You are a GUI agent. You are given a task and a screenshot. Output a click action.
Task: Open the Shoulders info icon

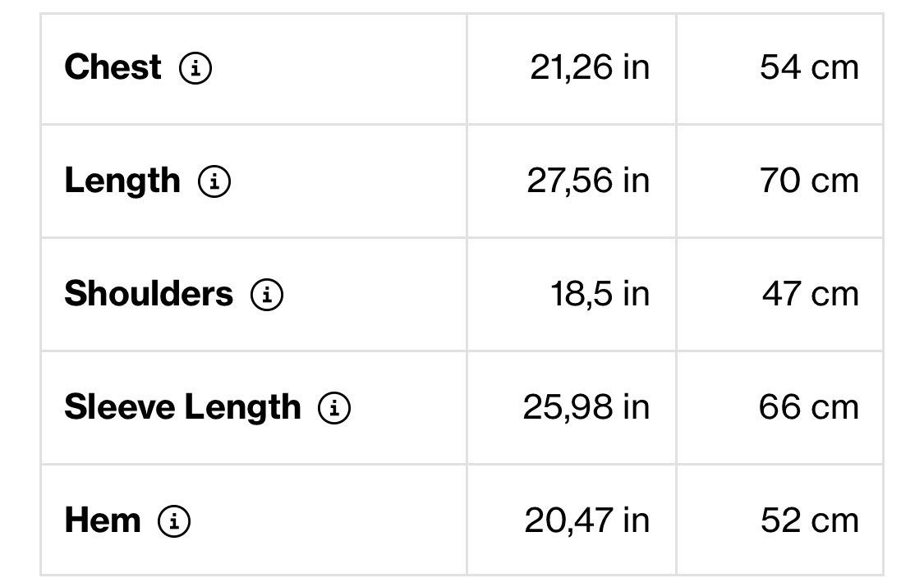267,295
